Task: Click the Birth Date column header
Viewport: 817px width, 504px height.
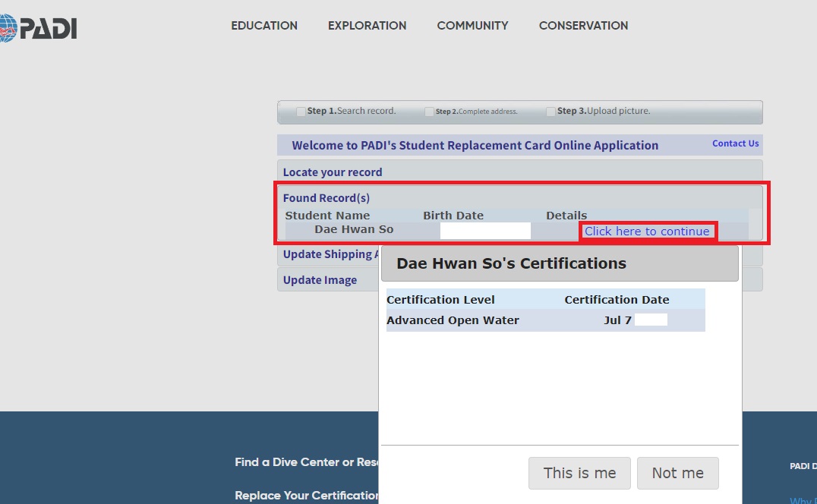Action: (x=453, y=216)
